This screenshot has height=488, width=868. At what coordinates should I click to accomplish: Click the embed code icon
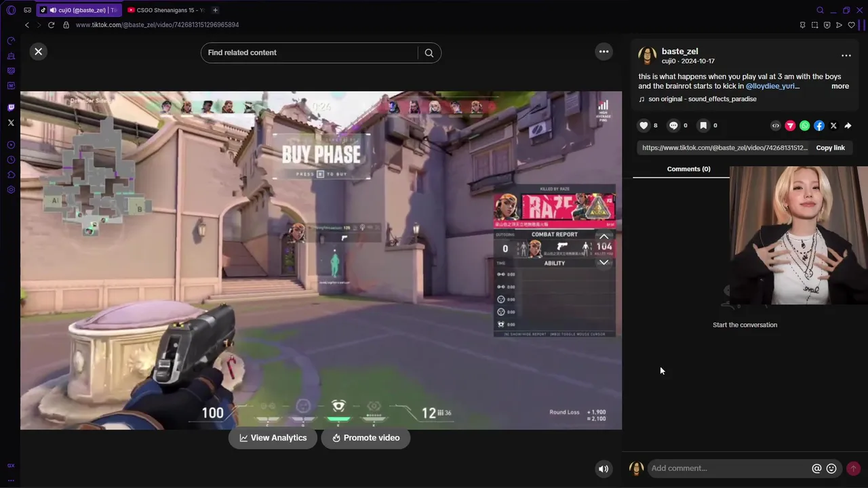776,125
